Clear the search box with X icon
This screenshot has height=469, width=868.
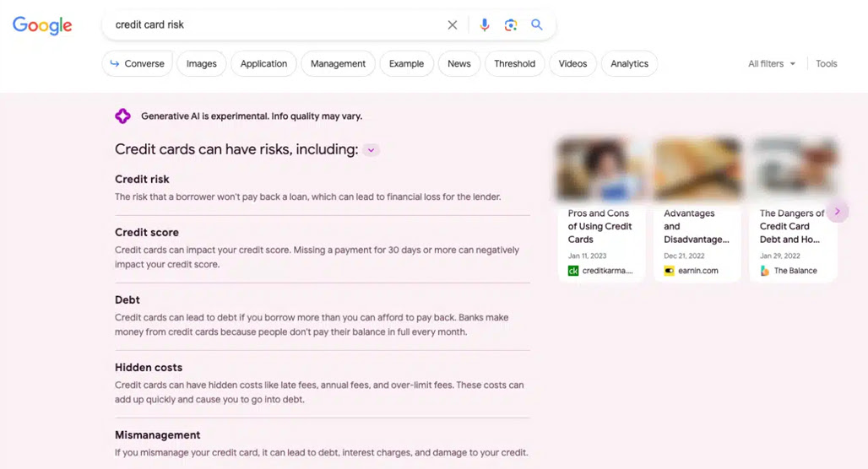[x=453, y=25]
